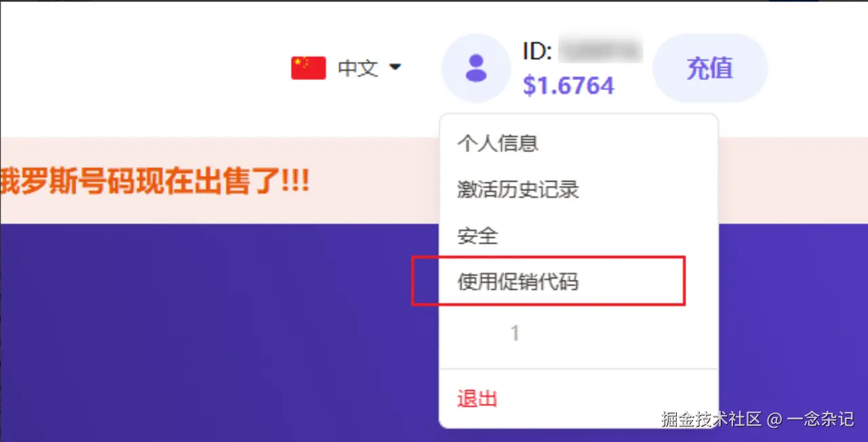The width and height of the screenshot is (868, 442).
Task: Click the number 1 in the menu
Action: 515,333
